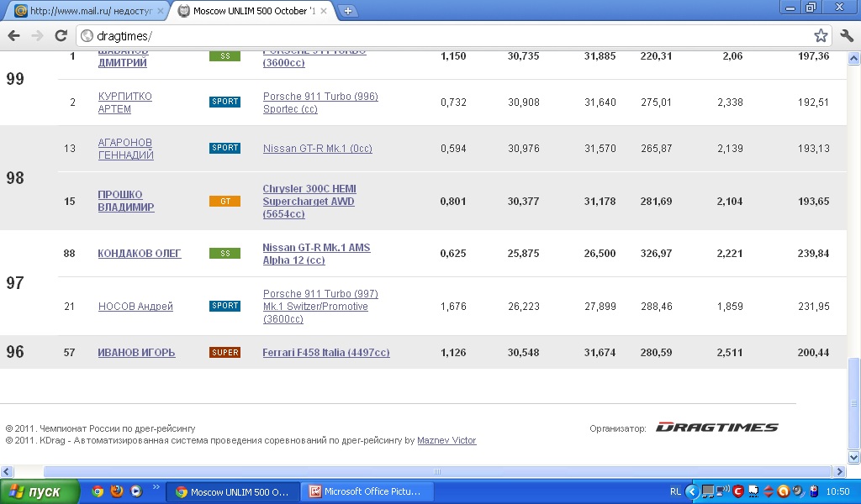Click the vertical scrollbar thumb
The image size is (861, 504).
click(x=853, y=403)
